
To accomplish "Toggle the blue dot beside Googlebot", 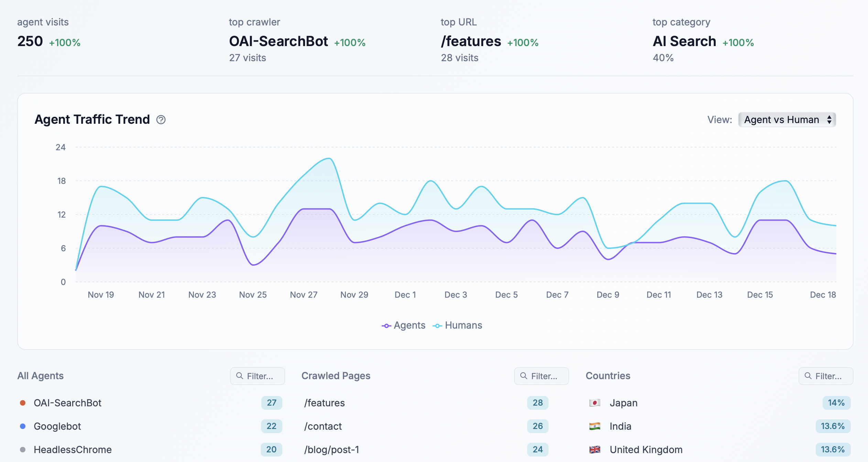I will 23,426.
